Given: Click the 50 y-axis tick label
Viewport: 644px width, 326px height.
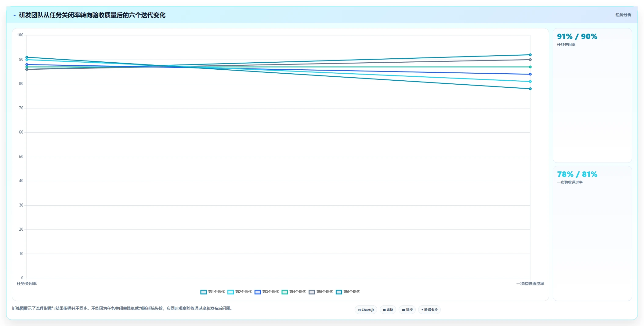Looking at the screenshot, I should (21, 157).
